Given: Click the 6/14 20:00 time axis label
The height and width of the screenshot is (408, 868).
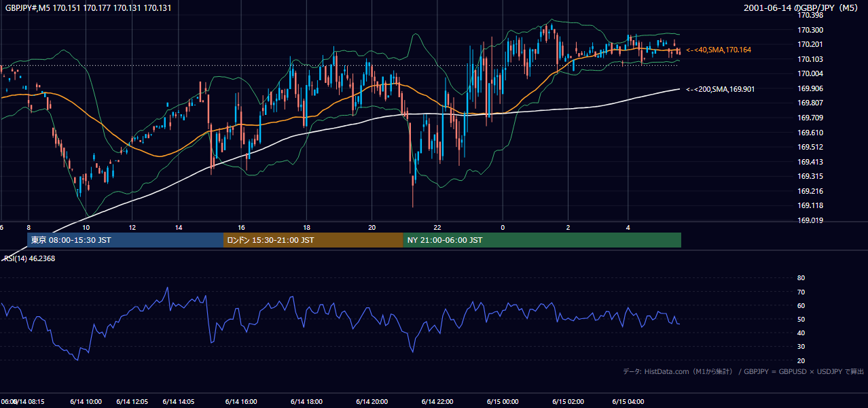Looking at the screenshot, I should coord(372,401).
